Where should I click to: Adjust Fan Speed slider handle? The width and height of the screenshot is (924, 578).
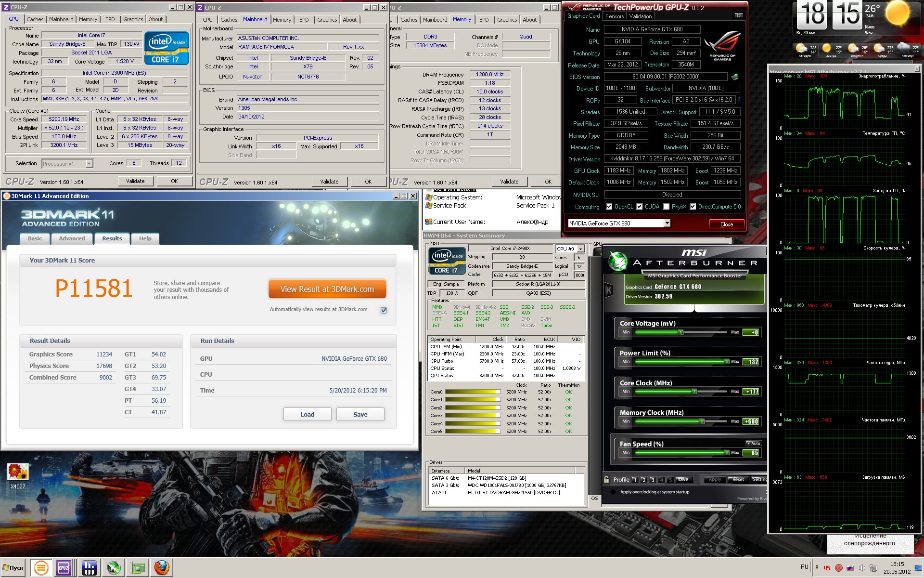pyautogui.click(x=726, y=452)
